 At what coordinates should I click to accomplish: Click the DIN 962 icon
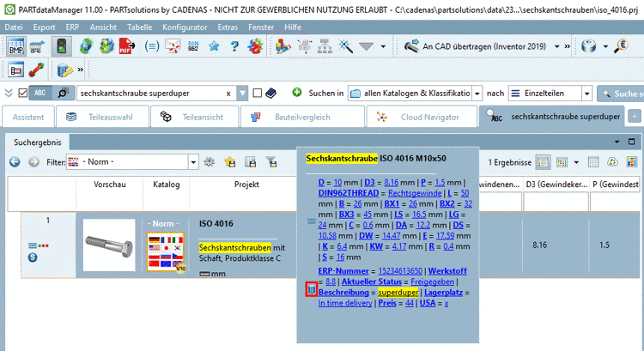[193, 46]
